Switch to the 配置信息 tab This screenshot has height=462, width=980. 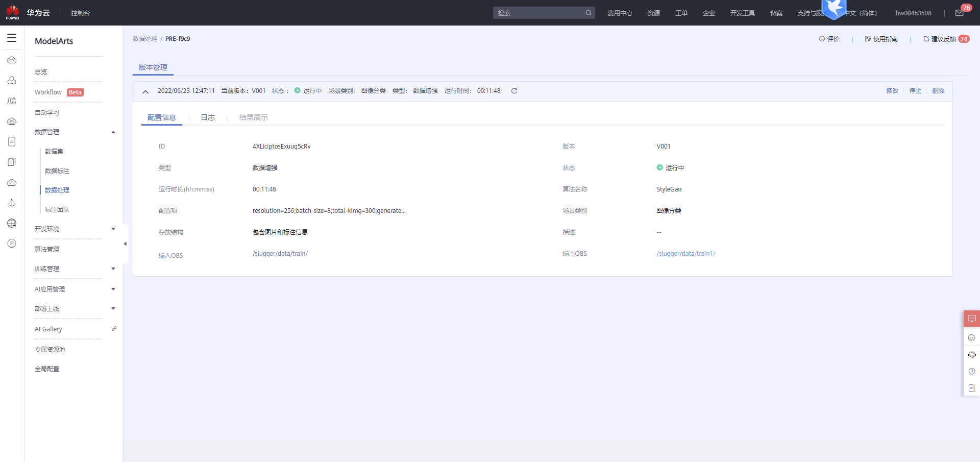pos(161,117)
